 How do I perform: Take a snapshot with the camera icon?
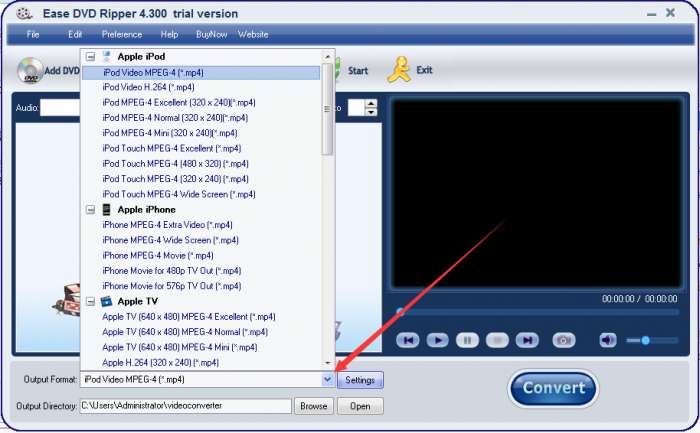point(564,340)
